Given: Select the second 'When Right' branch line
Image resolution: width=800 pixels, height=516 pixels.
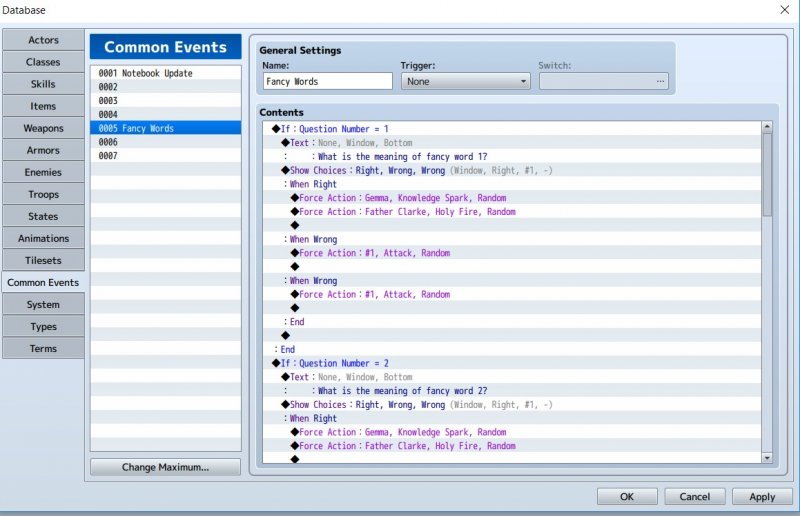Looking at the screenshot, I should pos(512,418).
